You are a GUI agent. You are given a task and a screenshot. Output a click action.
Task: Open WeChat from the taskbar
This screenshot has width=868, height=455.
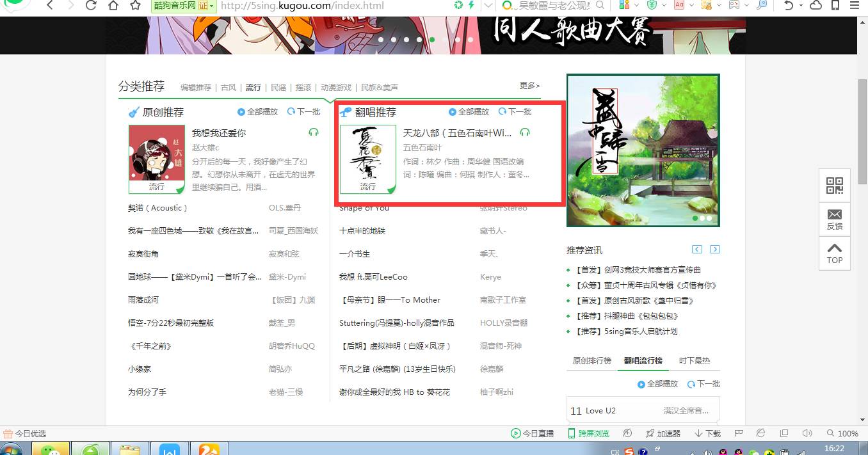[x=50, y=449]
